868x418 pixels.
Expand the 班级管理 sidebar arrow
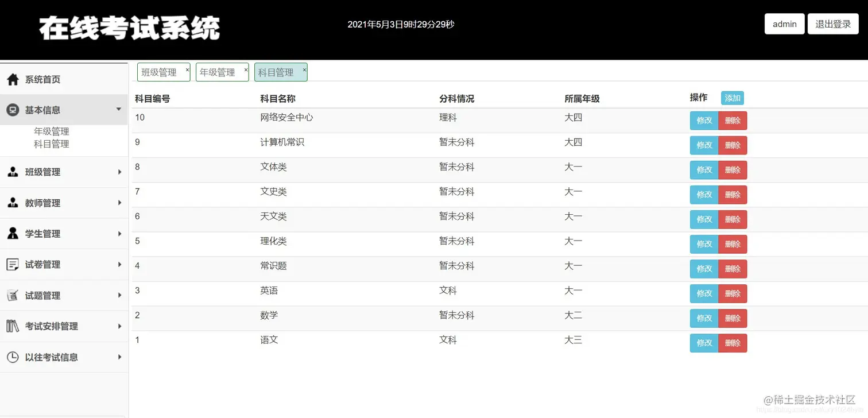click(x=119, y=172)
